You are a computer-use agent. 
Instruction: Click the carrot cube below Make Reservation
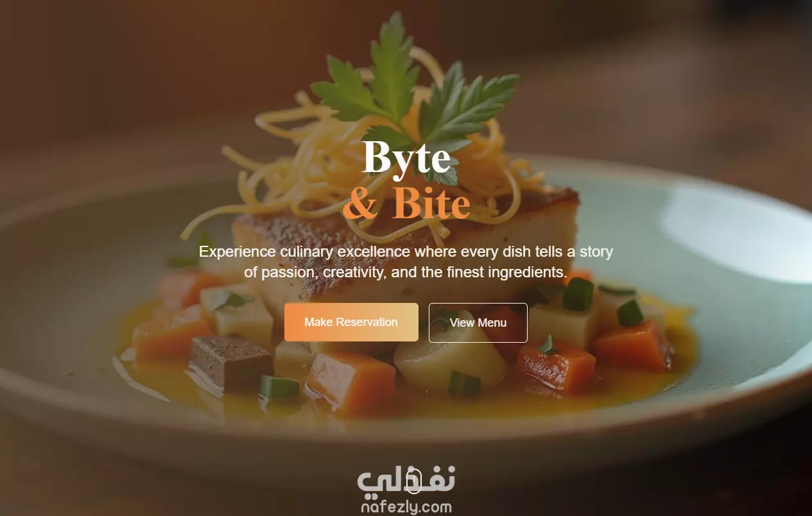tap(350, 382)
